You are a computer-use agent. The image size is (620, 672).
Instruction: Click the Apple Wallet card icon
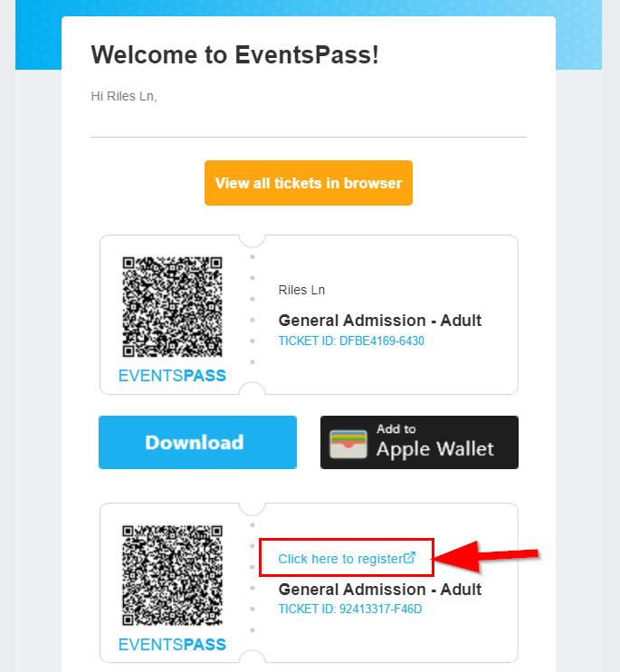click(348, 445)
